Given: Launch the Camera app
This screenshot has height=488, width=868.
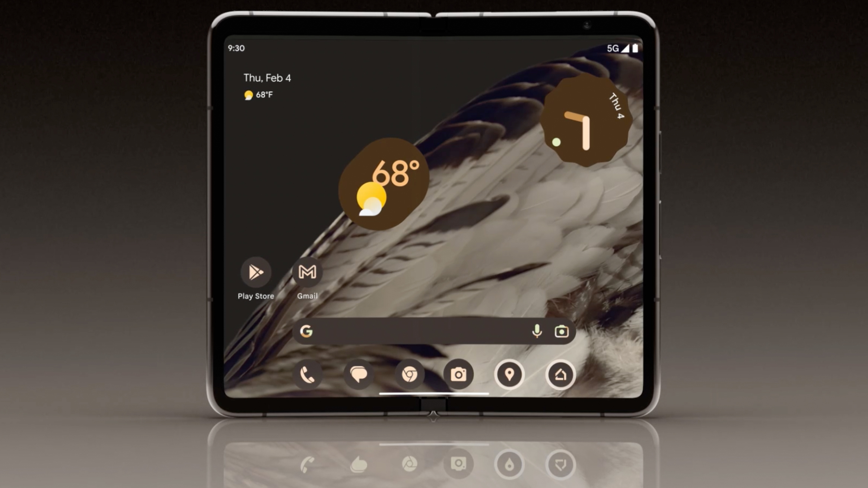Looking at the screenshot, I should tap(458, 374).
